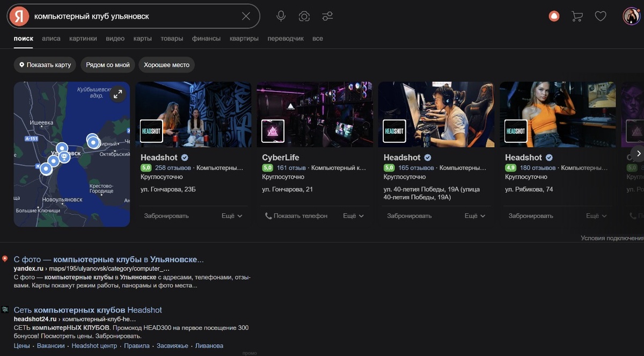Open the Headshot 40-летия Победы photo
This screenshot has width=644, height=356.
click(436, 114)
